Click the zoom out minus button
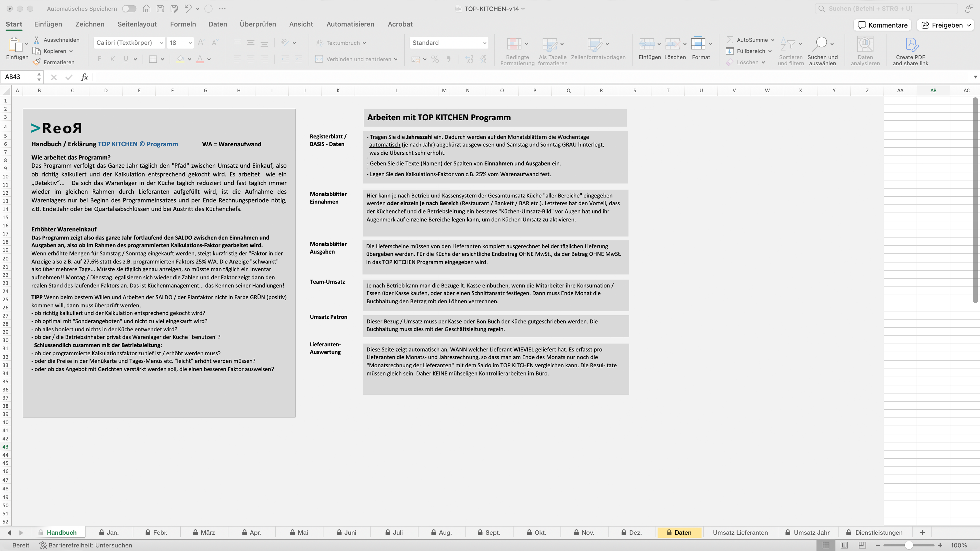The image size is (980, 551). 878,545
